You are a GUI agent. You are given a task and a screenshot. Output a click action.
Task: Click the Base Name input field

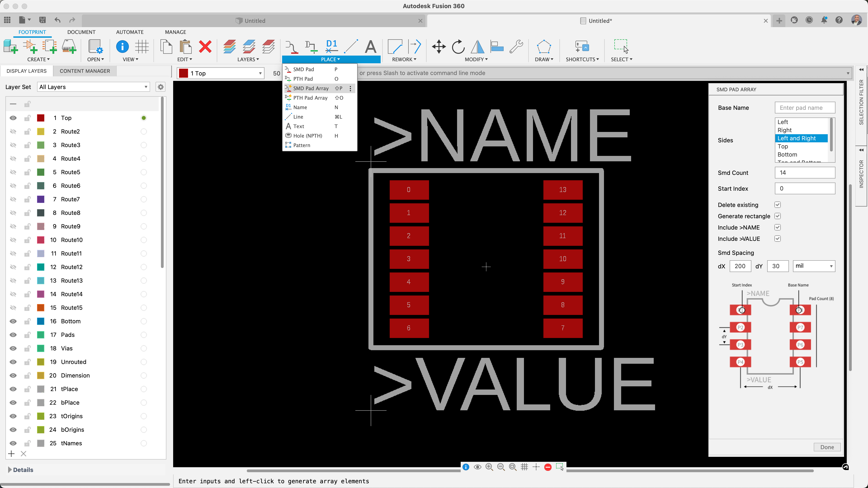tap(805, 108)
